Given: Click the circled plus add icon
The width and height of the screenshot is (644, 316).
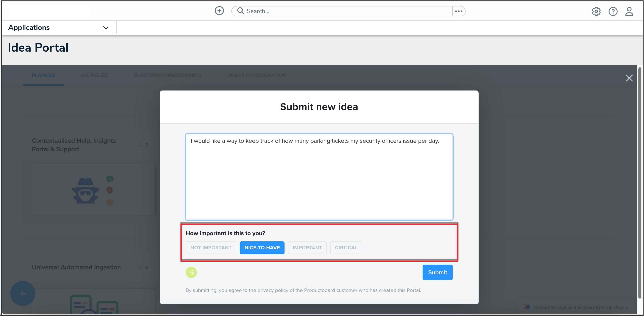Looking at the screenshot, I should [219, 11].
